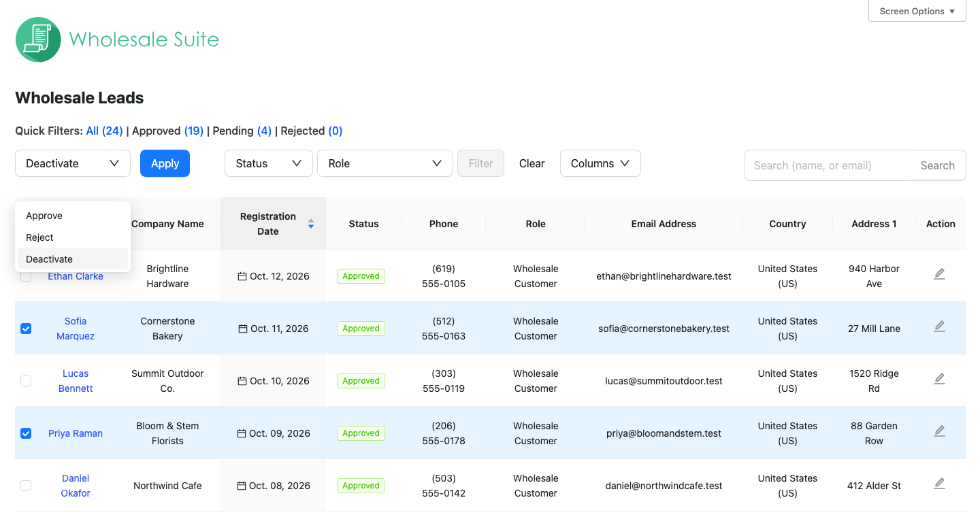Click calendar icon beside Oct. 10, 2026

tap(242, 381)
